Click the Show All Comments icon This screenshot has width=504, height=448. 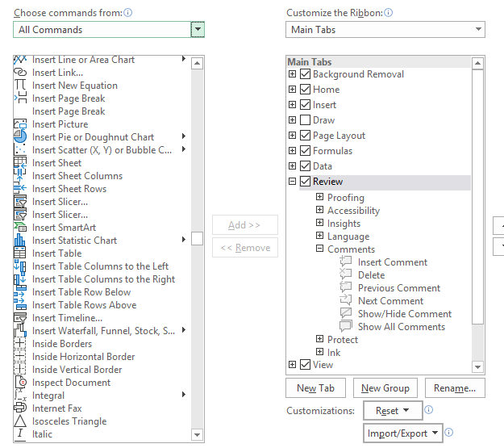[x=346, y=327]
